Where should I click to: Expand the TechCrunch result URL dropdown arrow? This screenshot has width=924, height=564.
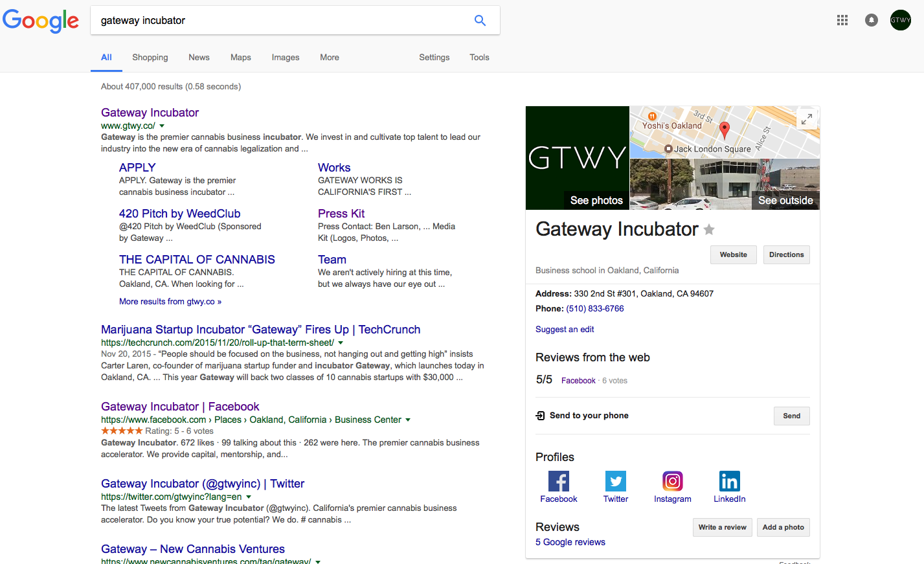(341, 343)
